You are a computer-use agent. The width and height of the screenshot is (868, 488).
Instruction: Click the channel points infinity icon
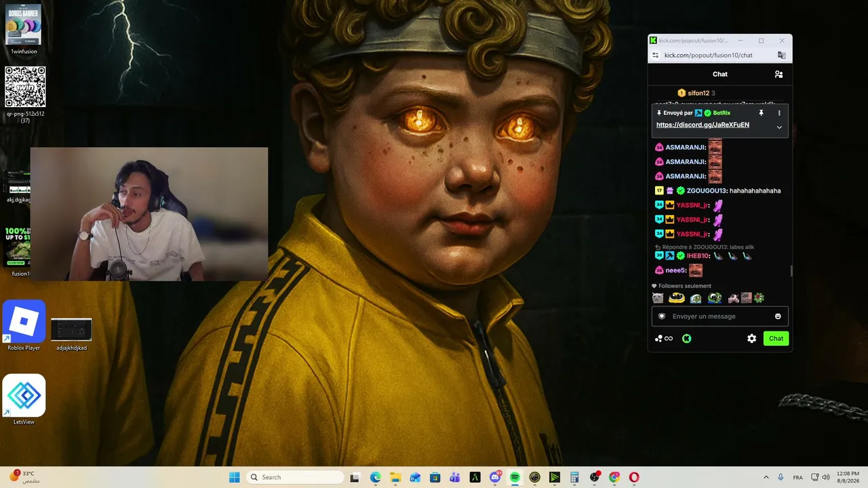pos(664,339)
